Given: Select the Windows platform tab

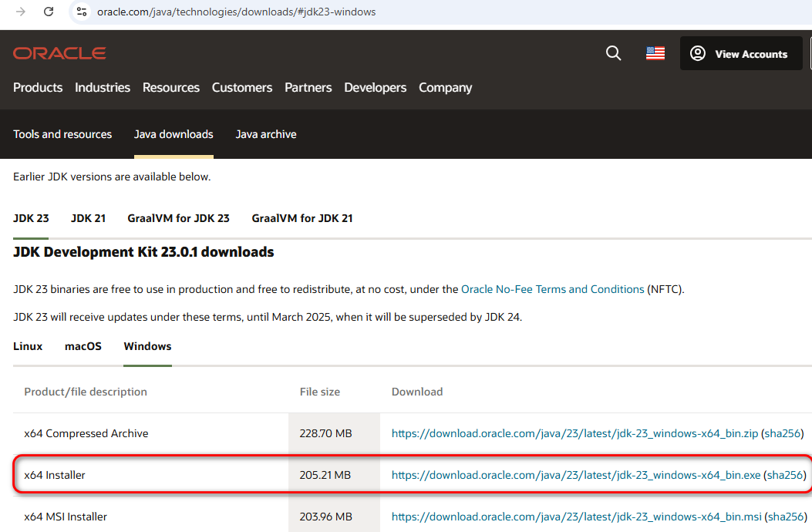Looking at the screenshot, I should tap(147, 346).
